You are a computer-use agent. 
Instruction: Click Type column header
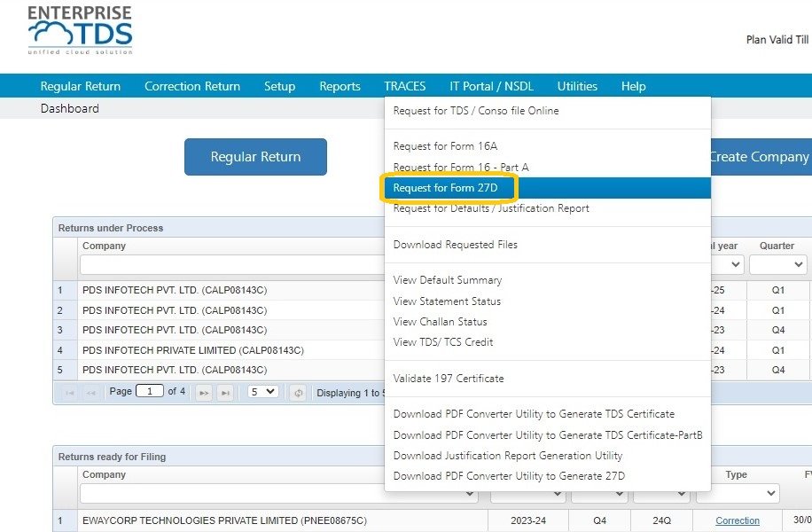736,474
